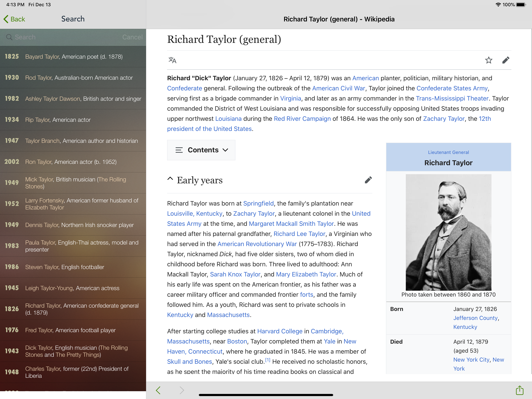Open Dennis Taylor snooker player entry
532x399 pixels.
[73, 225]
